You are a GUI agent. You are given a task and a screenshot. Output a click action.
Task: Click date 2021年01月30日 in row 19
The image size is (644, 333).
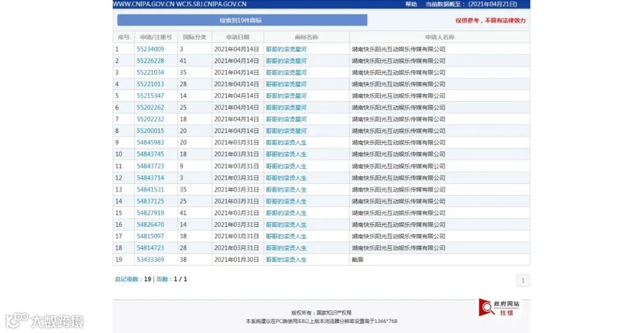coord(237,260)
